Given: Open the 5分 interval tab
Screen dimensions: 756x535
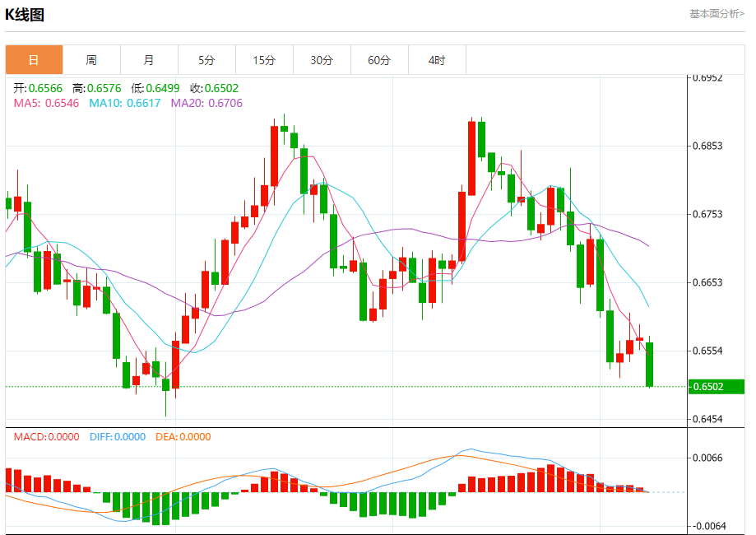Looking at the screenshot, I should pos(206,60).
